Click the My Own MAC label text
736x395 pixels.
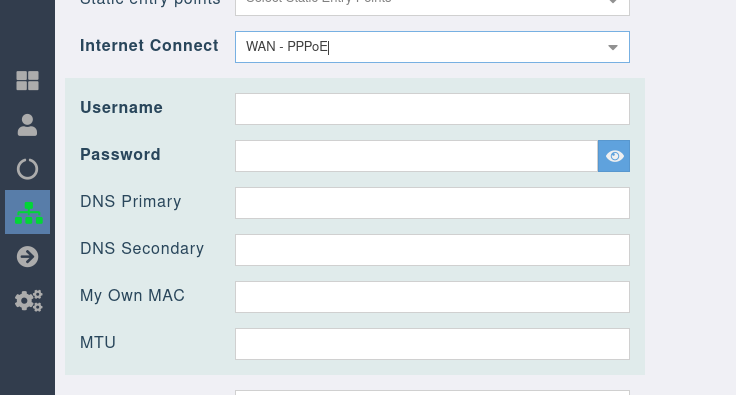132,296
